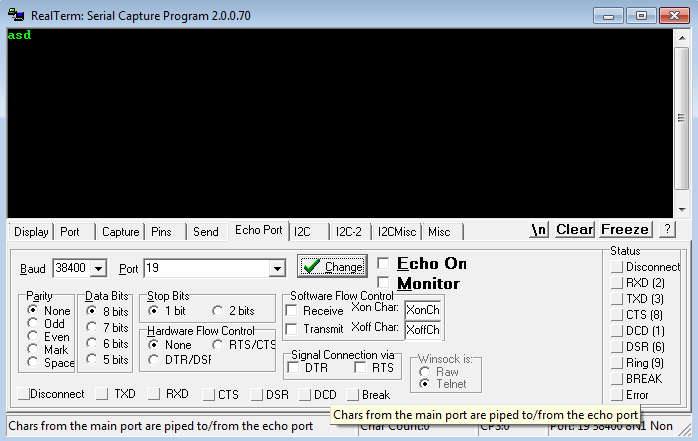Open the Misc tab

point(439,232)
